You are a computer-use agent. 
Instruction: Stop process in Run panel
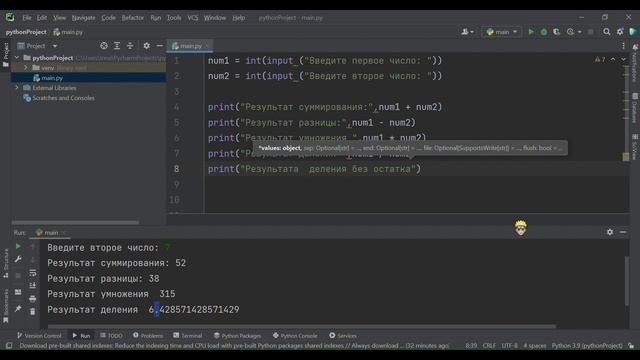[18, 276]
